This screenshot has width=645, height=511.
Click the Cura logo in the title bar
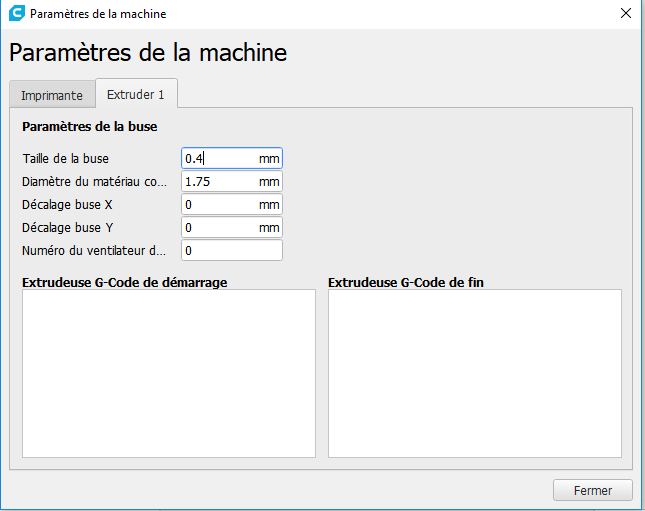tap(17, 13)
